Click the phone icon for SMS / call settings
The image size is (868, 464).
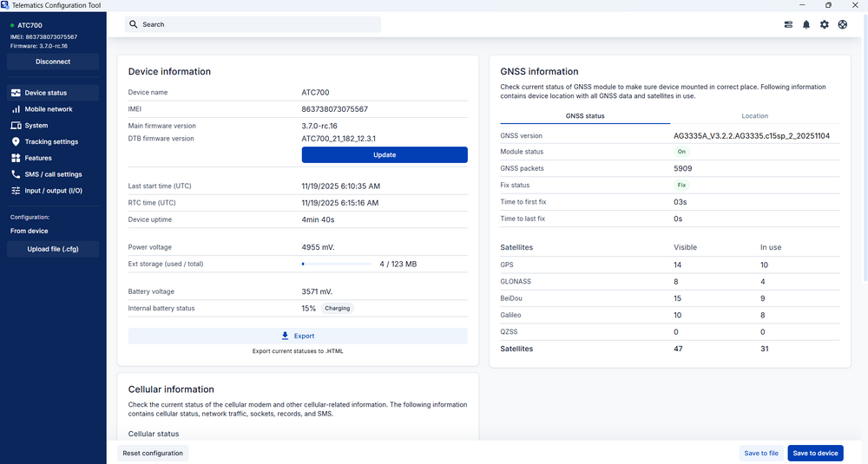[x=16, y=174]
